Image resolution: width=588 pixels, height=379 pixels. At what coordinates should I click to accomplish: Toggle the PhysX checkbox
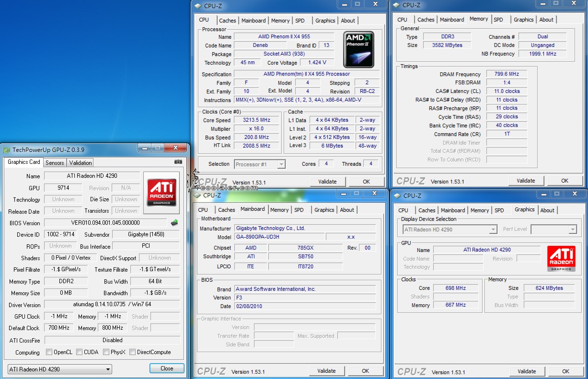106,352
